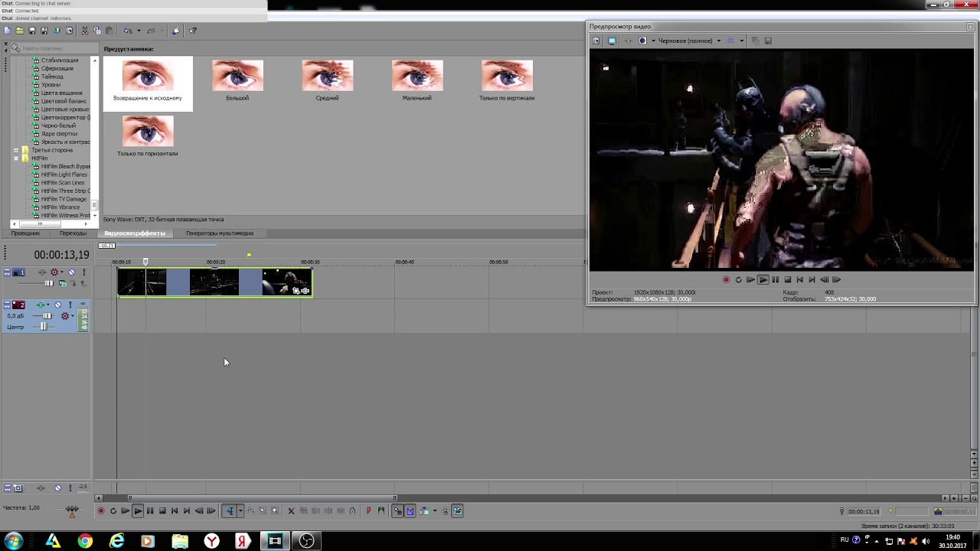Select the Цветовые кривые effect
The width and height of the screenshot is (980, 551).
(x=65, y=109)
